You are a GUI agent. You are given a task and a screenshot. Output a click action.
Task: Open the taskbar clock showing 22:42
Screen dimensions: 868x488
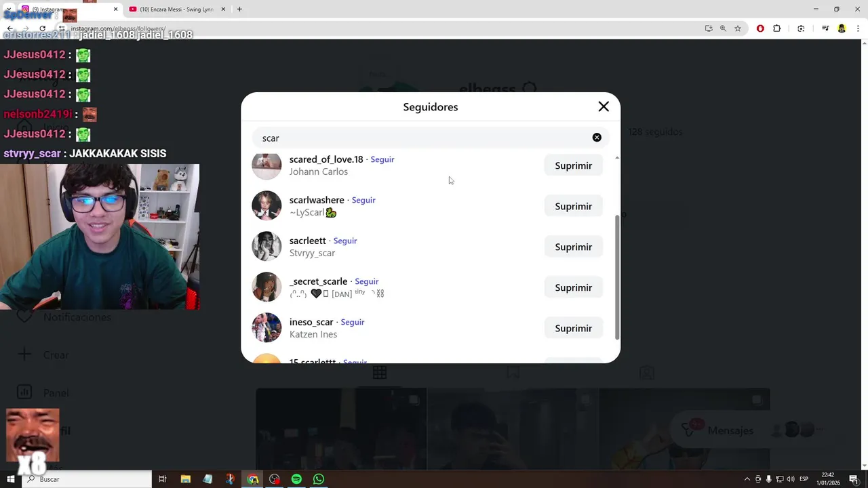point(827,479)
